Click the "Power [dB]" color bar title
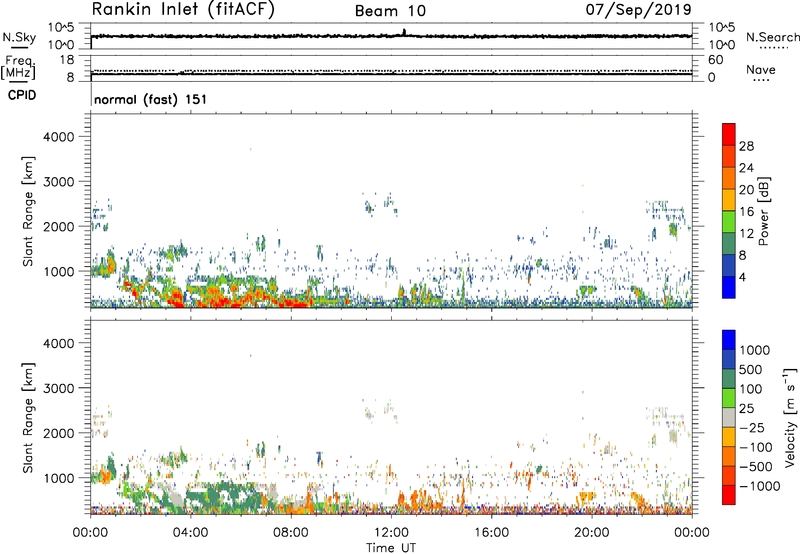 763,211
